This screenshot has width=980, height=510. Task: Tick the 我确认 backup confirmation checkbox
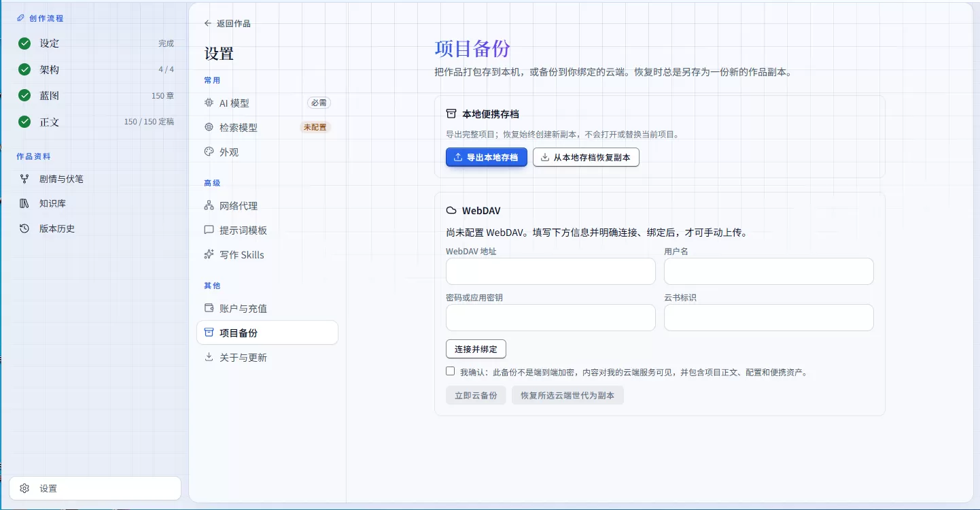click(450, 371)
